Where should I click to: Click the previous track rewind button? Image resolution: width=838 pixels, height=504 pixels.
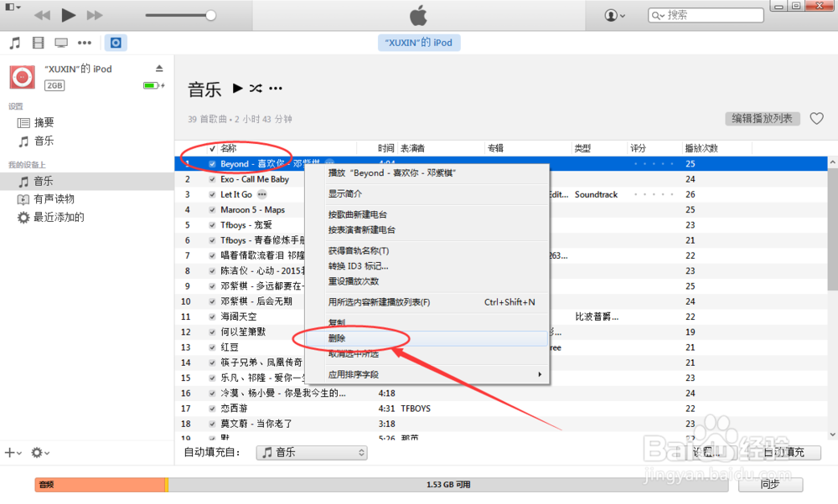pos(42,15)
